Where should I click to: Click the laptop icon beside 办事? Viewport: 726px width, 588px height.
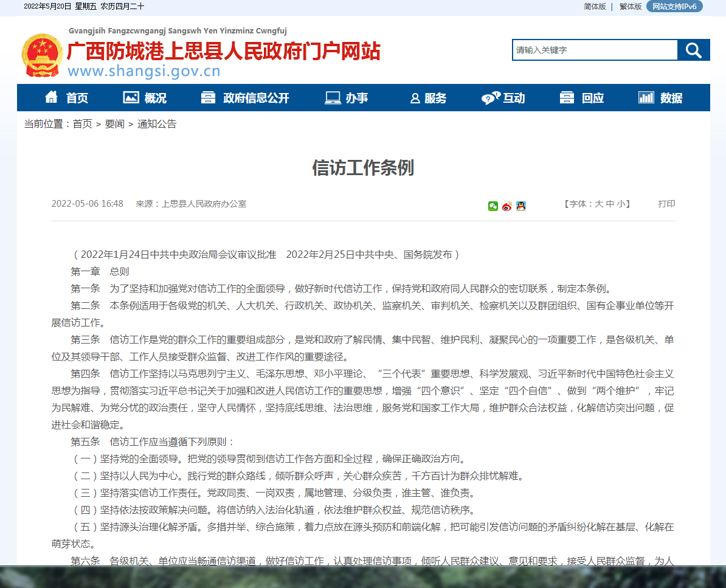point(333,98)
